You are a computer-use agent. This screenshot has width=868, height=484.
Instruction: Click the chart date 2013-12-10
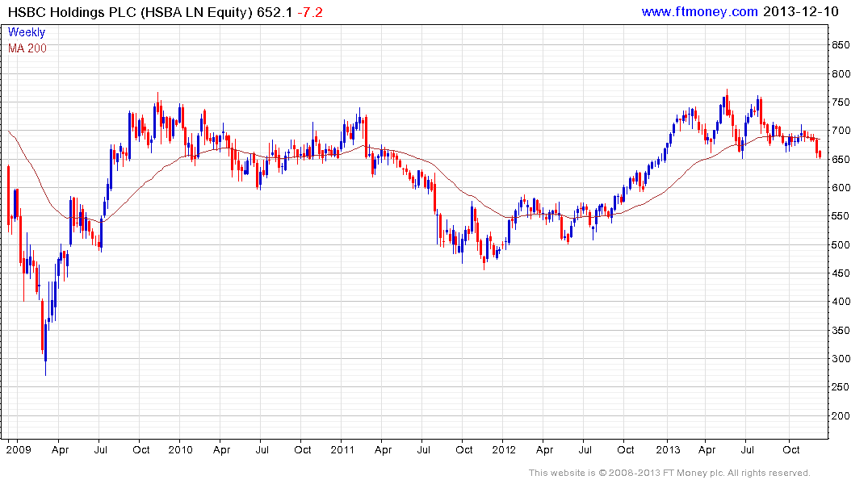point(800,11)
